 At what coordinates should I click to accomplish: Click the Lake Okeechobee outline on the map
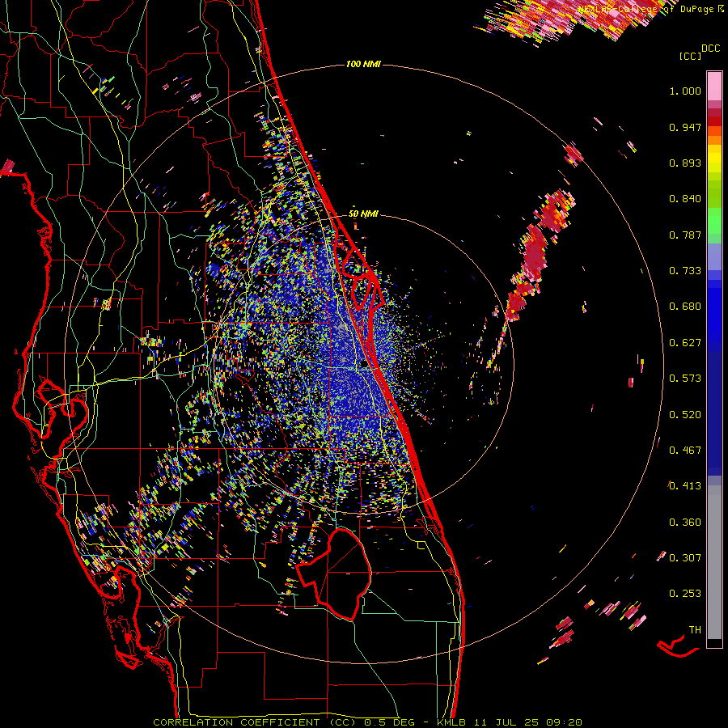pos(334,574)
